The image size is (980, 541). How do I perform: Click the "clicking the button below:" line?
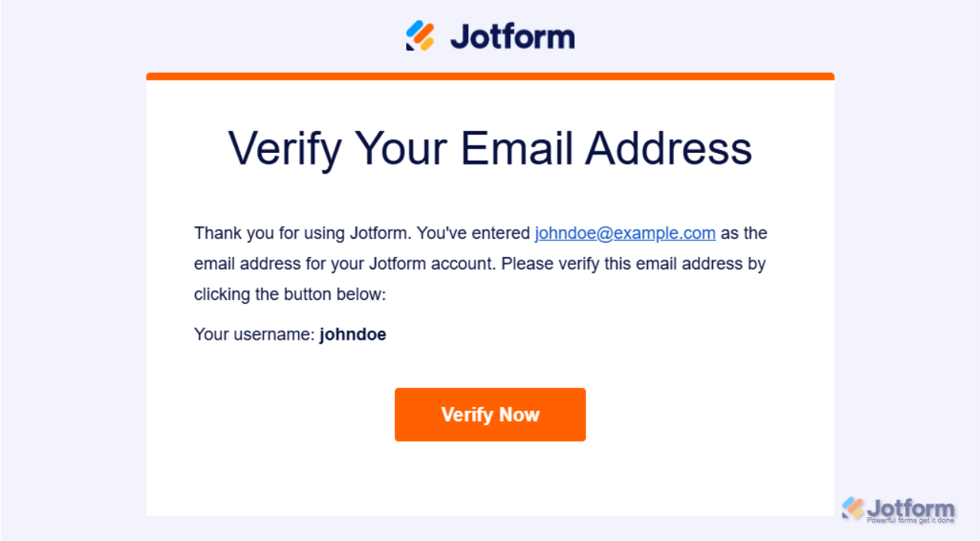[x=290, y=294]
